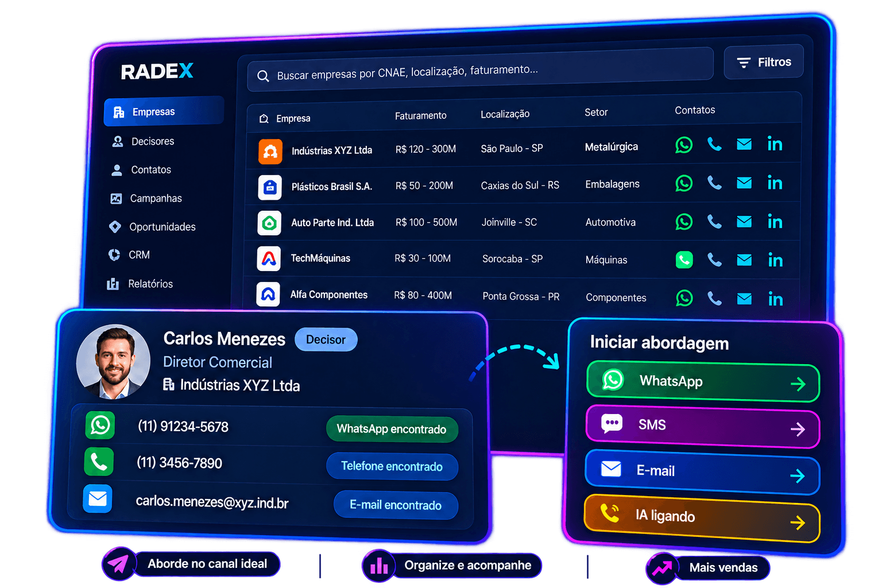Viewport: 882px width, 588px height.
Task: Click the TechMáquinas company logo
Action: 269,259
